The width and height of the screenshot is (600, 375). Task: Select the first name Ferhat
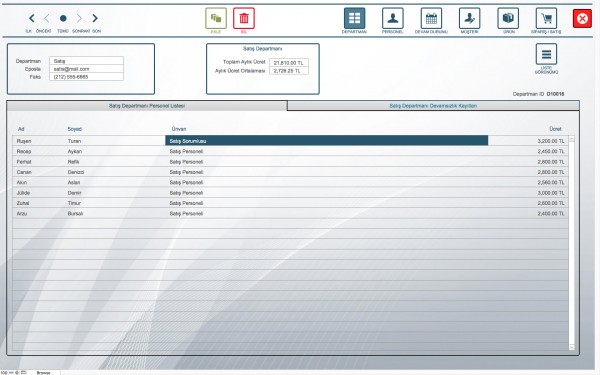tap(24, 162)
